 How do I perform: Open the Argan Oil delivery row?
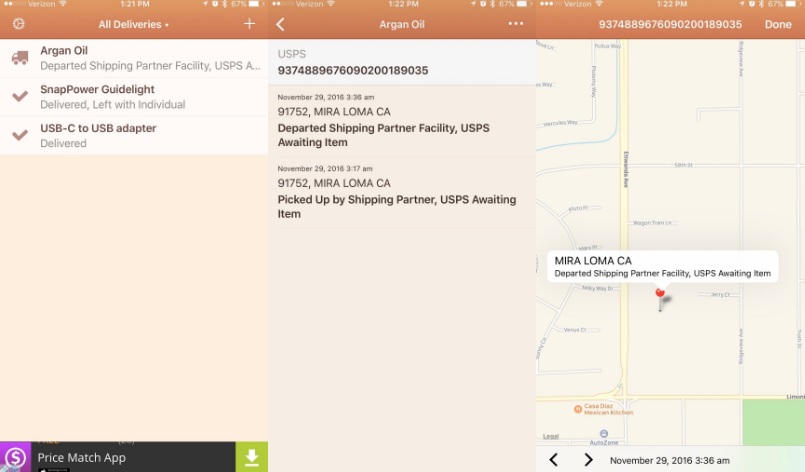[134, 58]
